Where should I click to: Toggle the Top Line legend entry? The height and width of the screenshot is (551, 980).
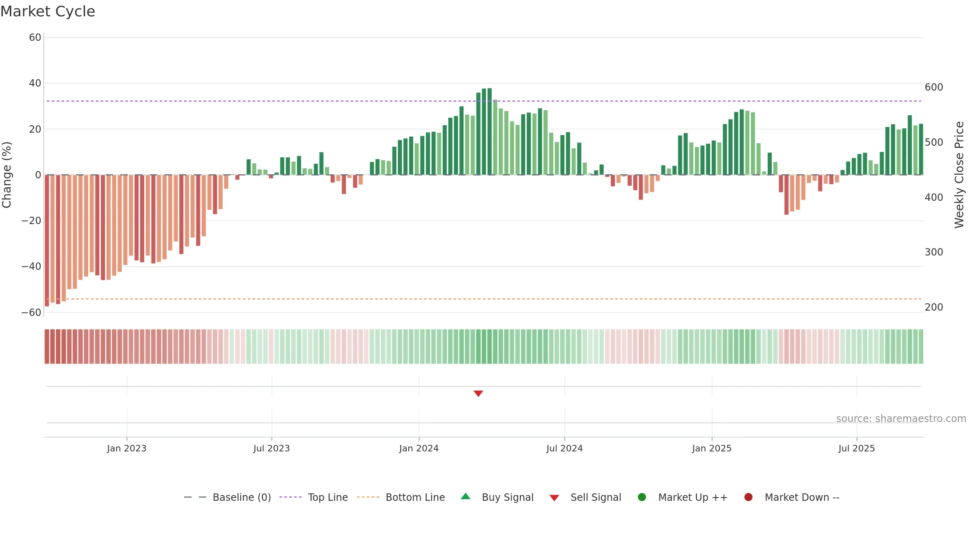coord(314,497)
